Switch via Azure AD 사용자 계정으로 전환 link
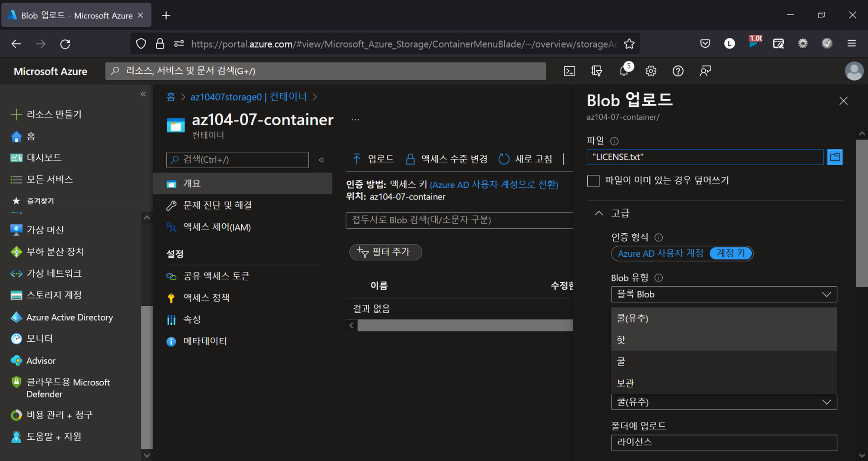The height and width of the screenshot is (461, 868). click(x=494, y=185)
